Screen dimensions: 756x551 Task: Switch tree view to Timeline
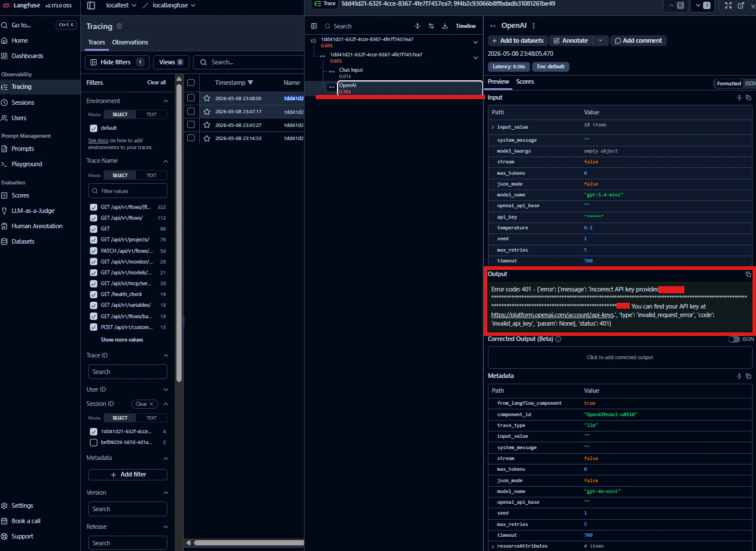tap(466, 26)
